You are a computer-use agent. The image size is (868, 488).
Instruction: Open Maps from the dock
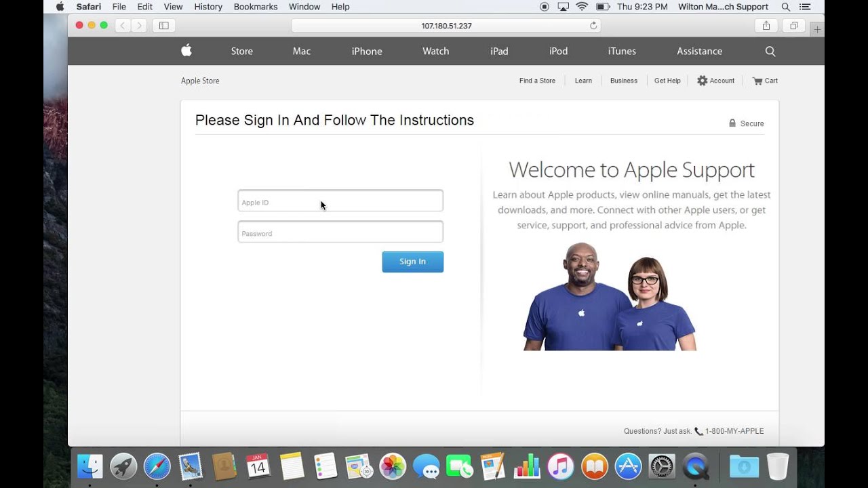[x=359, y=466]
